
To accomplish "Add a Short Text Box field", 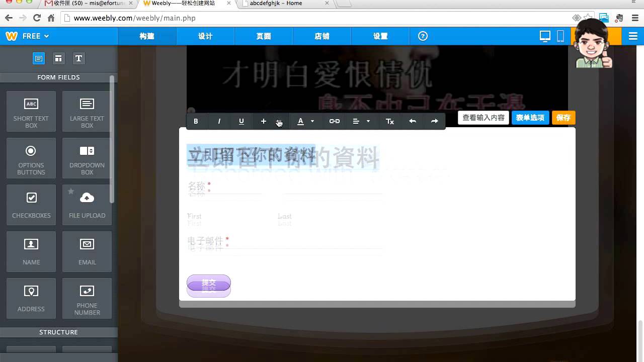I will [31, 111].
